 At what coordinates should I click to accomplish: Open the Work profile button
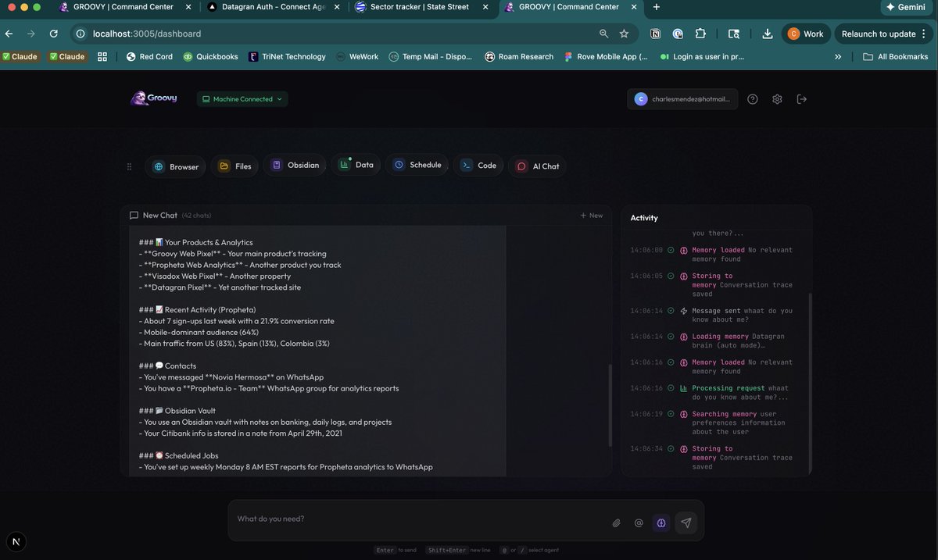805,34
